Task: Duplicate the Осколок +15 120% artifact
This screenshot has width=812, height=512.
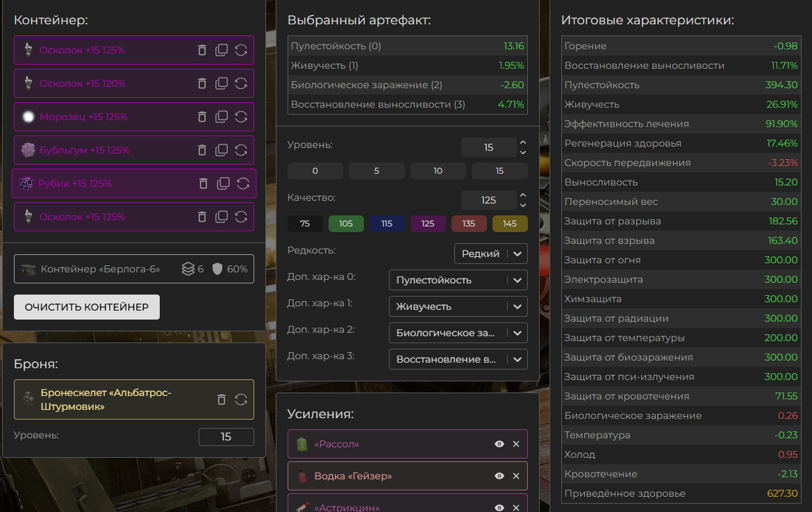Action: pos(222,83)
